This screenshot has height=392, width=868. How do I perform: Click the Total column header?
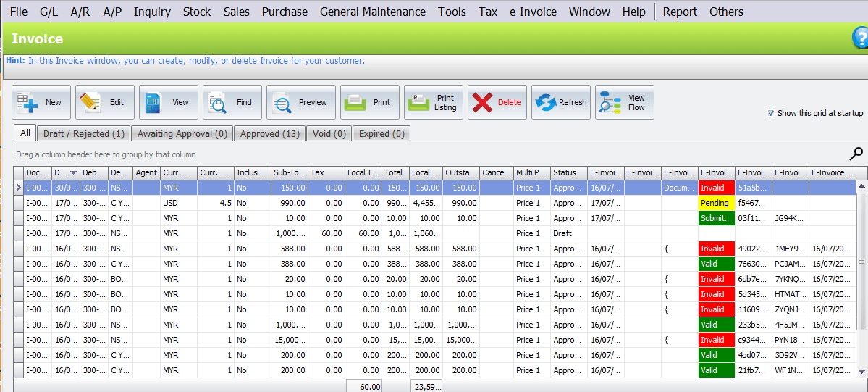[x=396, y=172]
